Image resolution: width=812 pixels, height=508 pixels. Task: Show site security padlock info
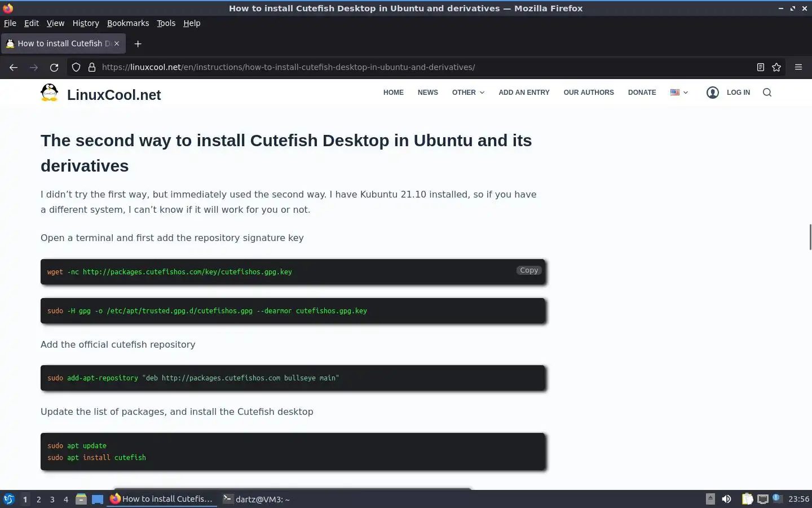click(92, 67)
